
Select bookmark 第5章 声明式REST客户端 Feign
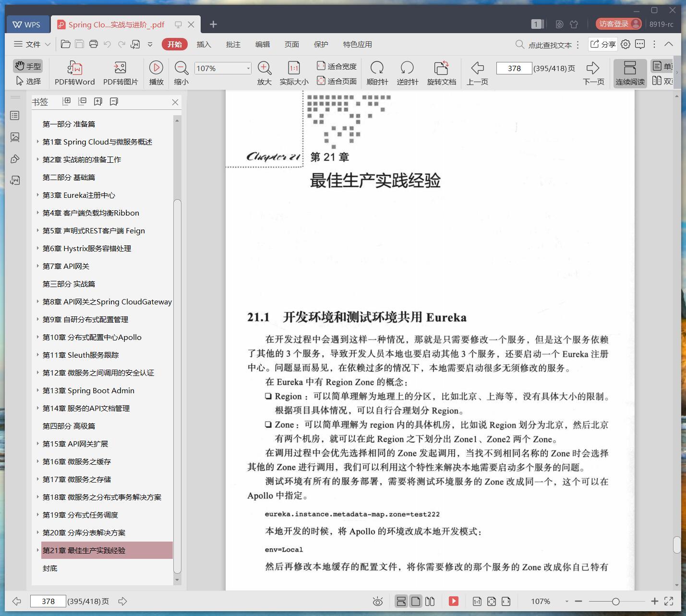pyautogui.click(x=94, y=230)
